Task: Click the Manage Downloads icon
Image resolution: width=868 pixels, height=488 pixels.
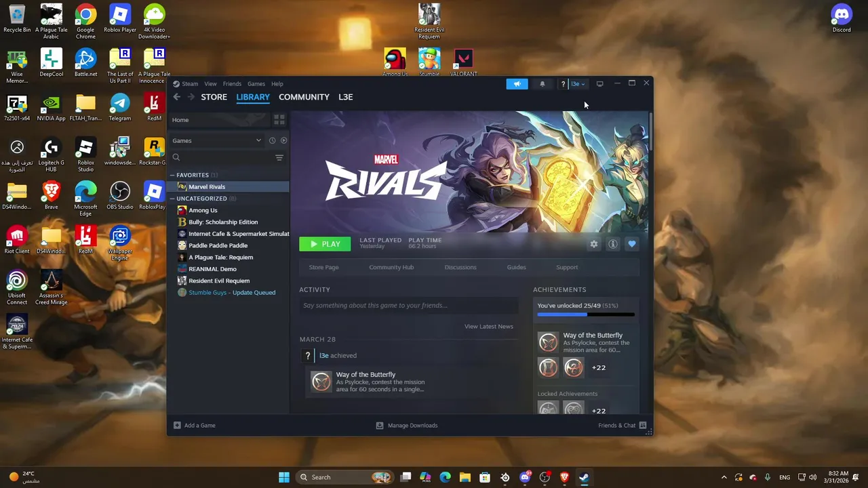Action: 380,426
